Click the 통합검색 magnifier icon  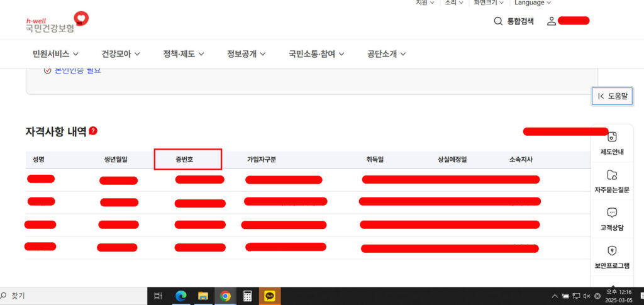(x=498, y=21)
